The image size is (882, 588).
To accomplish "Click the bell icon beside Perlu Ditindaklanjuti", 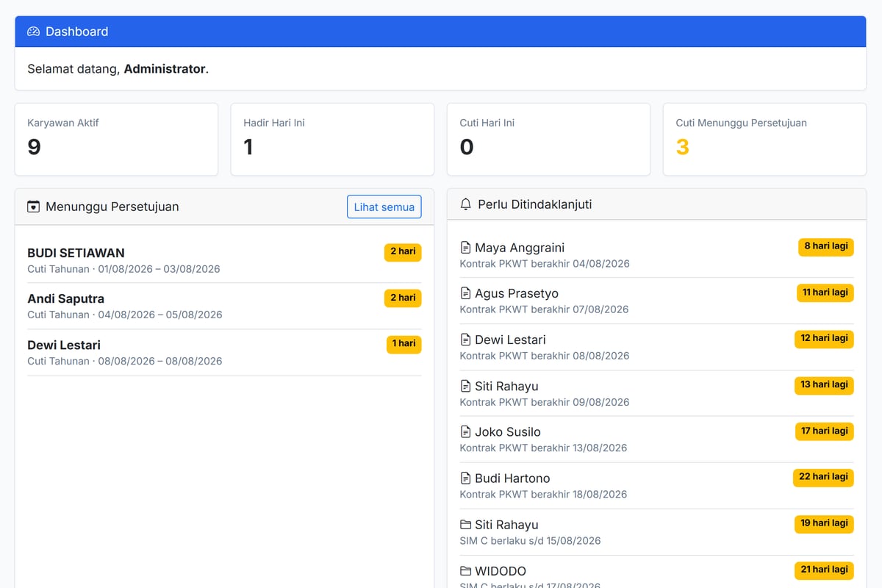I will [x=465, y=204].
